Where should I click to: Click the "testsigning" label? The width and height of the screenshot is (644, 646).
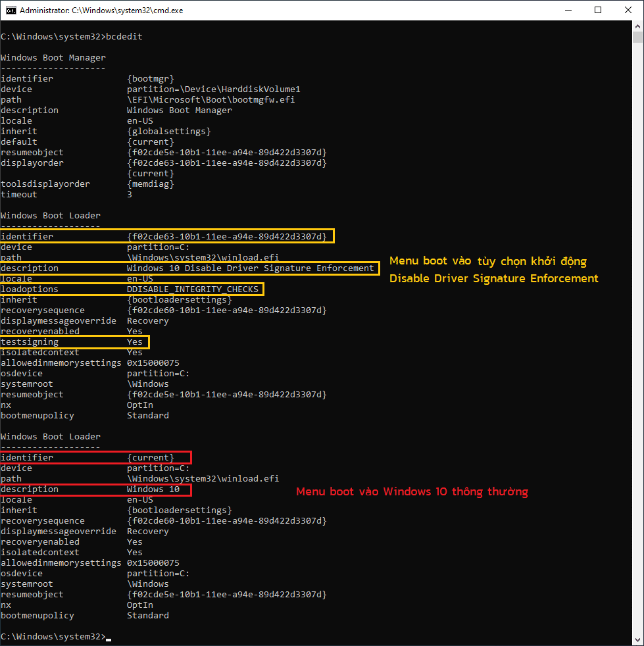30,342
